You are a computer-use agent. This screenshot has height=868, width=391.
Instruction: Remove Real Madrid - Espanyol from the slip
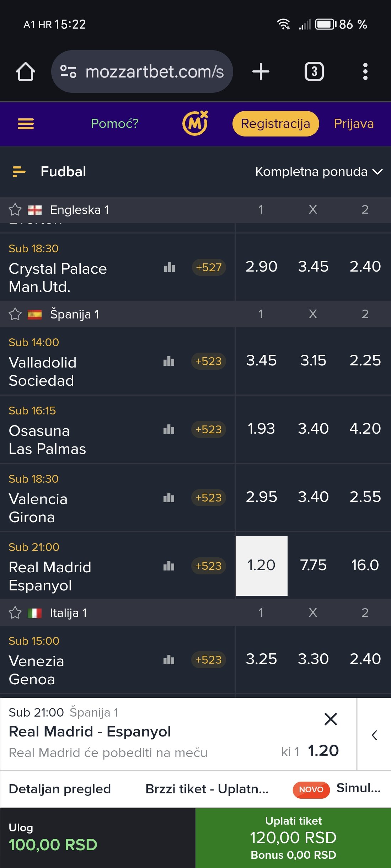(331, 719)
